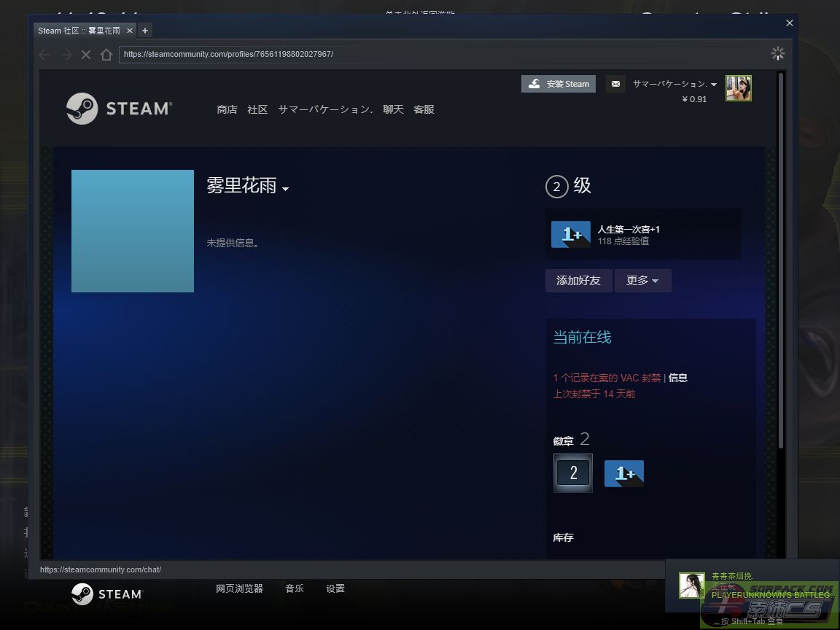
Task: Click the URL address field
Action: pos(437,54)
